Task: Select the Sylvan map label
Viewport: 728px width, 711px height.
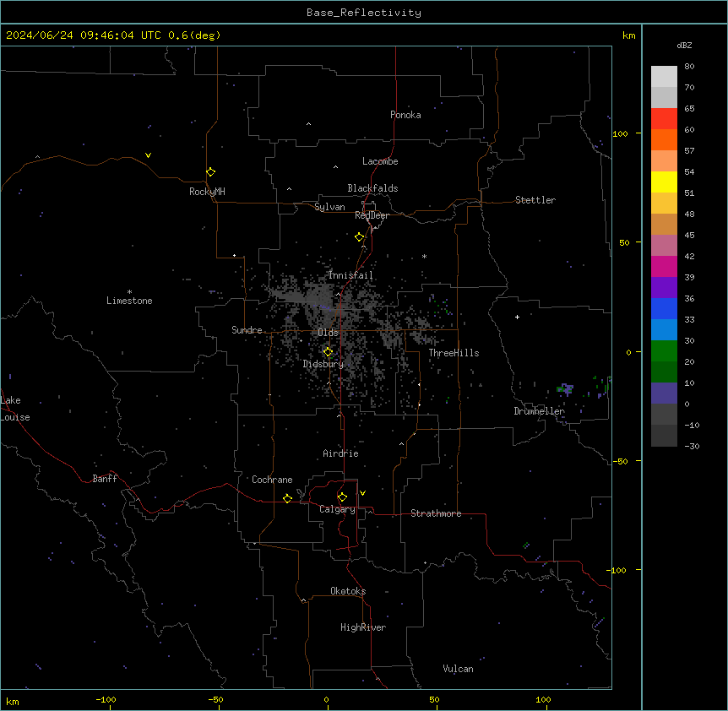Action: tap(329, 207)
